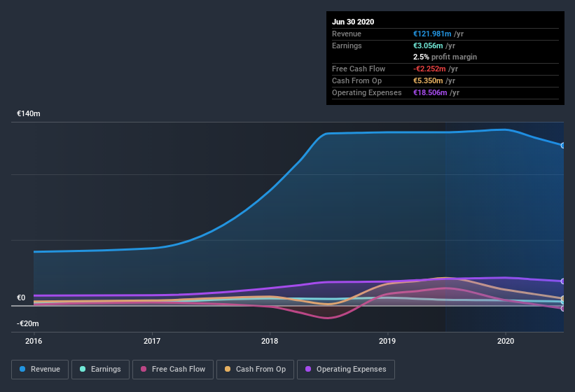Click the Revenue data point at Jun 2020
This screenshot has height=392, width=575.
click(x=562, y=146)
